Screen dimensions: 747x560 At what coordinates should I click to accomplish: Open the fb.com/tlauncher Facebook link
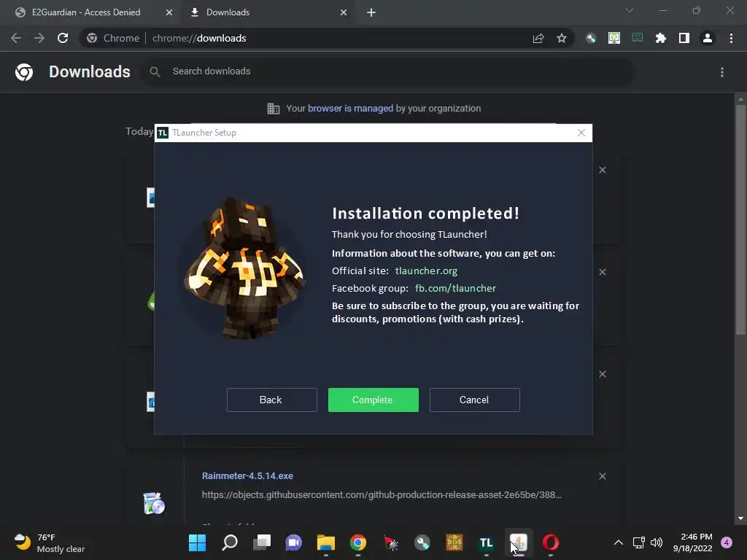pos(455,288)
